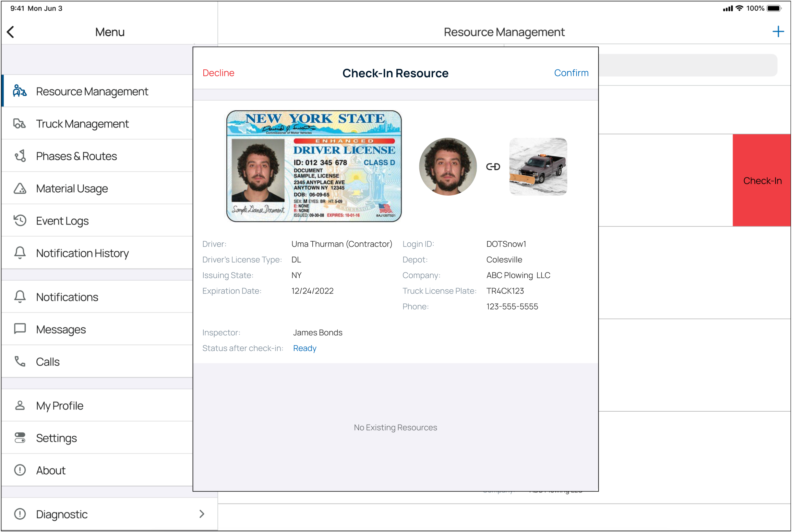Screen dimensions: 792x532
Task: Tap the plus icon to add resource
Action: [778, 31]
